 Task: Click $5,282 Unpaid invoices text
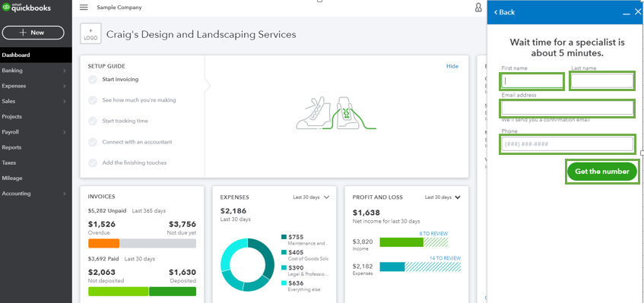point(107,211)
